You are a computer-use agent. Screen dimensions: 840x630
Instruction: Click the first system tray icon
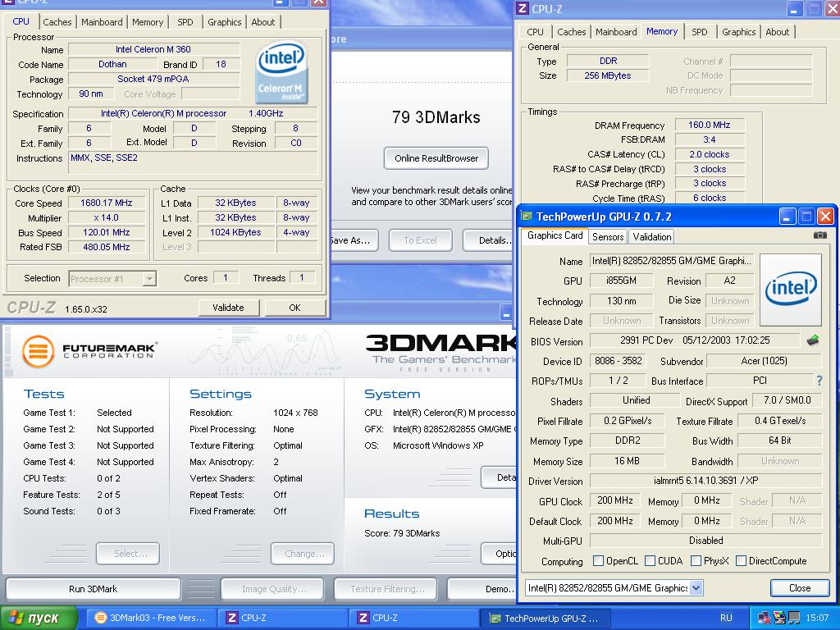pos(764,619)
